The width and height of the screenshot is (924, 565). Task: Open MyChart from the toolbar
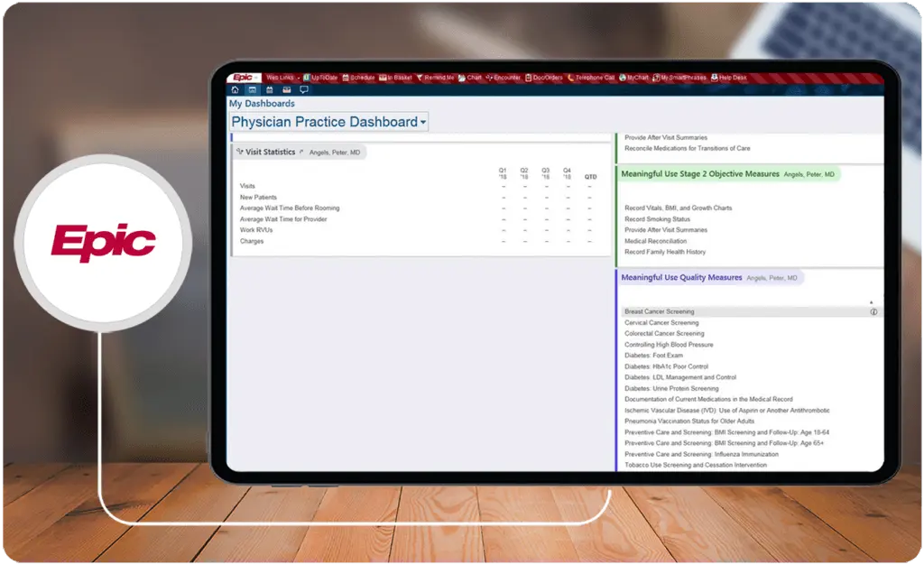click(634, 78)
